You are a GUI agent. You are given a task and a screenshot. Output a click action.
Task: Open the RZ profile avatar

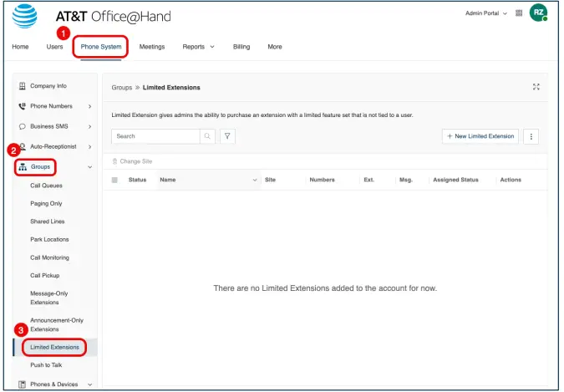pyautogui.click(x=538, y=13)
